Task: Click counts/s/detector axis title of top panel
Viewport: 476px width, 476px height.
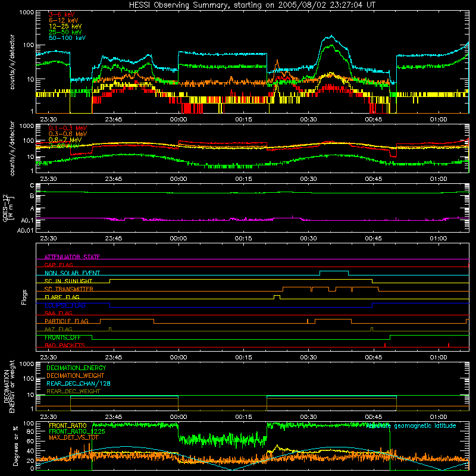Action: click(x=12, y=62)
